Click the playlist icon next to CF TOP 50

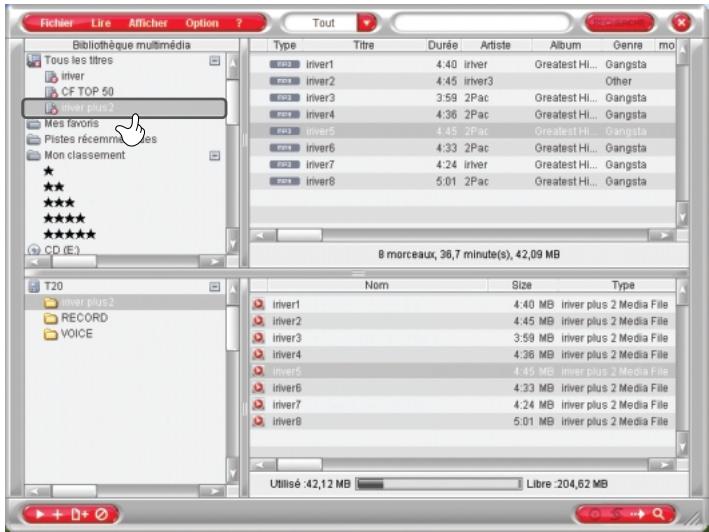pos(51,92)
